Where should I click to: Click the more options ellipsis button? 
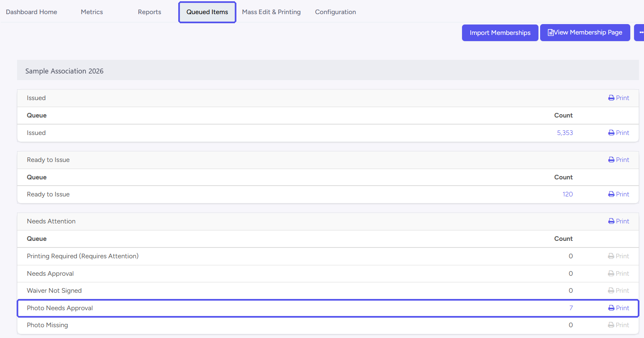point(640,32)
